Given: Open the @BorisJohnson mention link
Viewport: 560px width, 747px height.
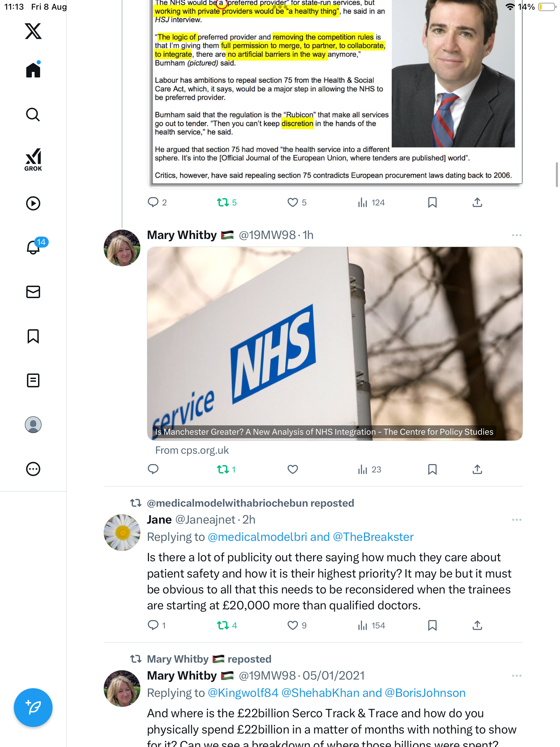Looking at the screenshot, I should coord(425,693).
